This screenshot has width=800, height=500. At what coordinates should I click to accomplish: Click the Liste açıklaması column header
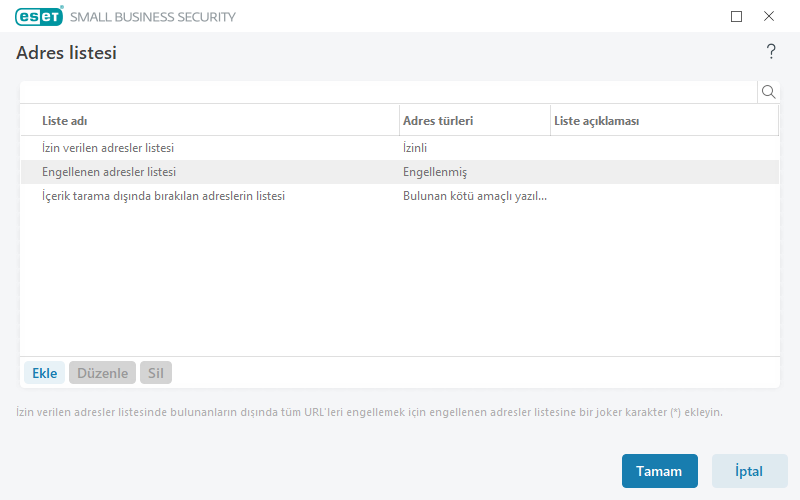(x=596, y=121)
